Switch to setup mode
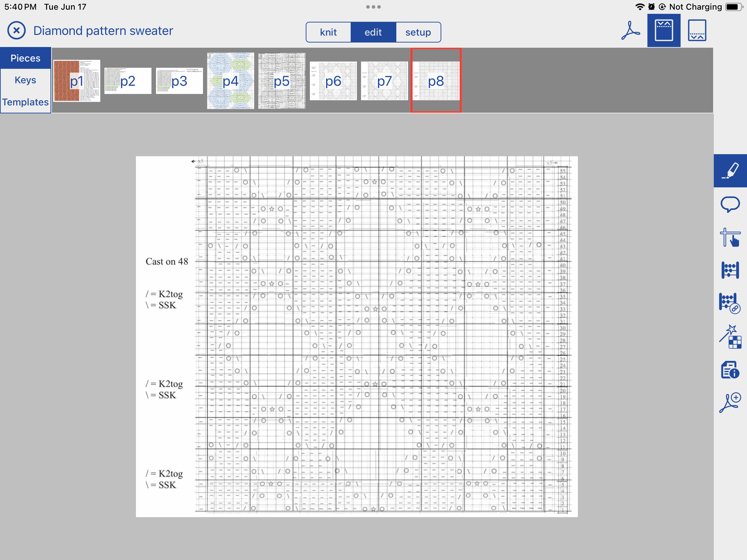Viewport: 747px width, 560px height. click(418, 32)
